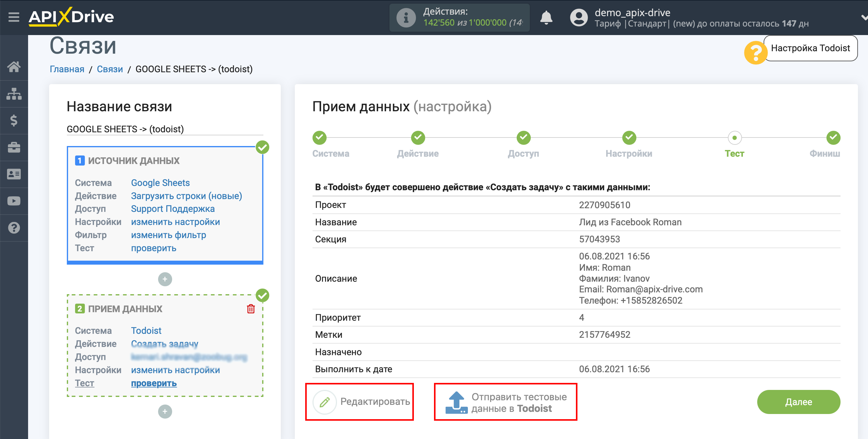This screenshot has height=439, width=868.
Task: Click изменить фильтр link
Action: click(168, 235)
